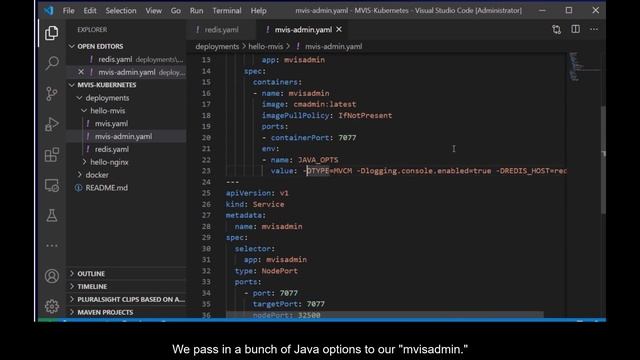640x360 pixels.
Task: Close mvis-admin.yaml in Open Editors list
Action: pos(81,72)
